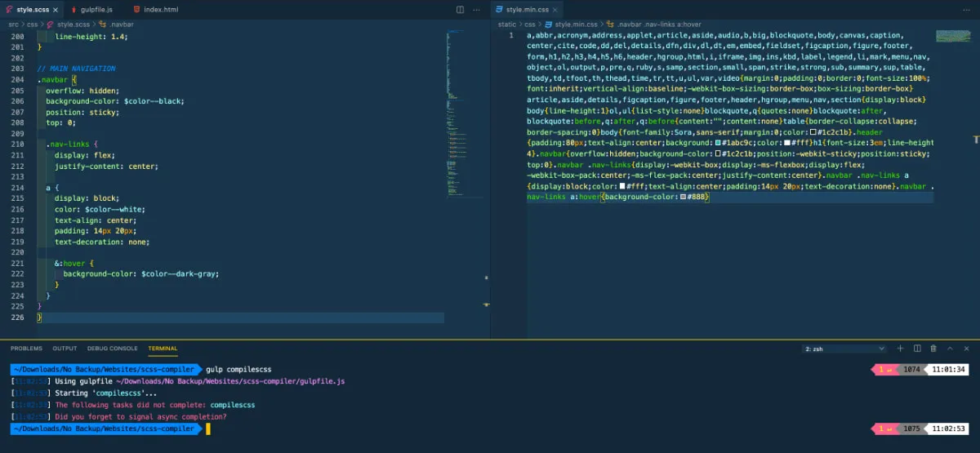Click 'src' in the style.scss breadcrumb
The height and width of the screenshot is (453, 980).
pos(13,24)
